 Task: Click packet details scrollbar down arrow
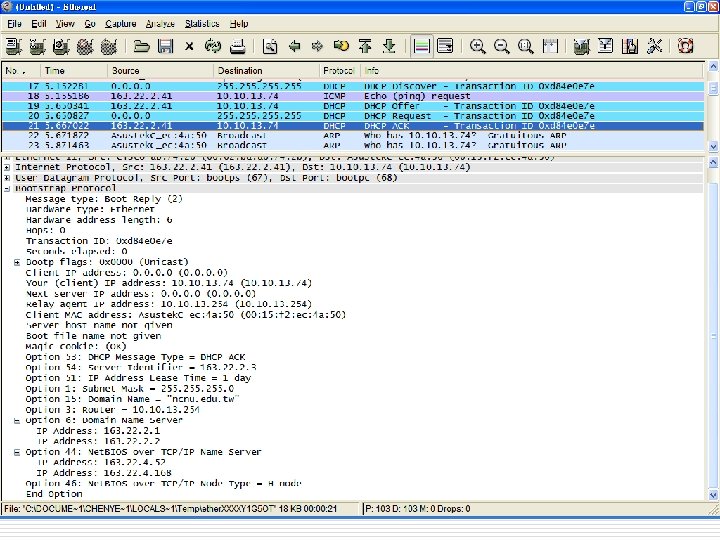(x=713, y=495)
